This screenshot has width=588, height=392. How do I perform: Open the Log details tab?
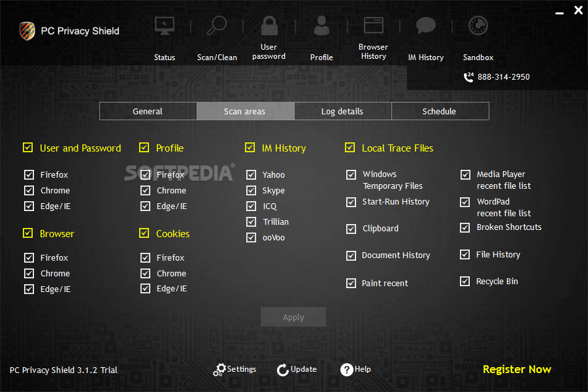[343, 112]
